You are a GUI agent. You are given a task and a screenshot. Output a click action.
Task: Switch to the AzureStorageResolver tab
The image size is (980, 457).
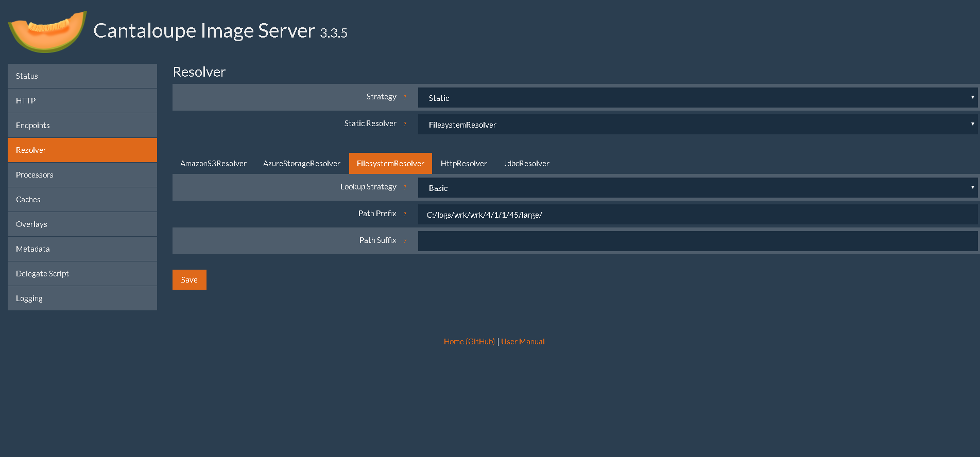tap(302, 164)
